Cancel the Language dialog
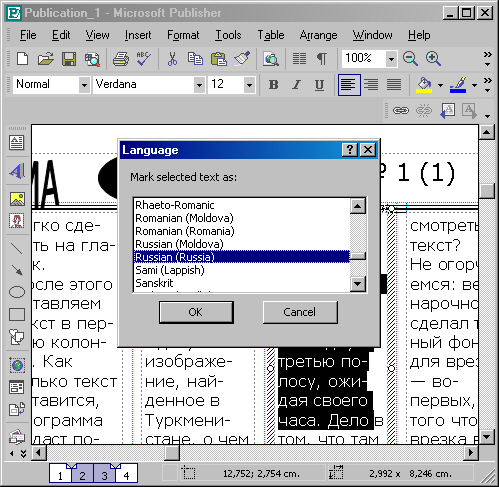The height and width of the screenshot is (487, 499). tap(300, 312)
